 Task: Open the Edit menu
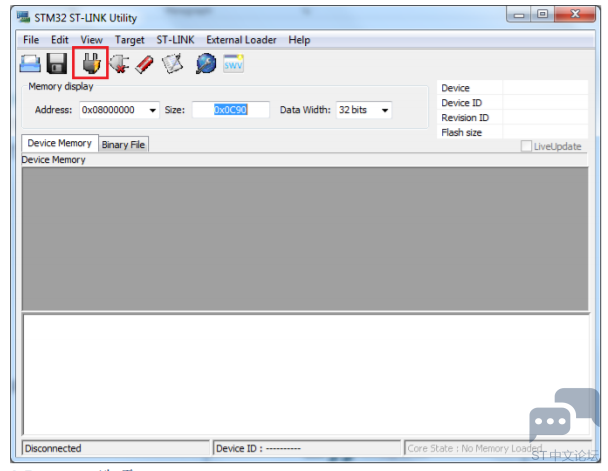tap(59, 40)
